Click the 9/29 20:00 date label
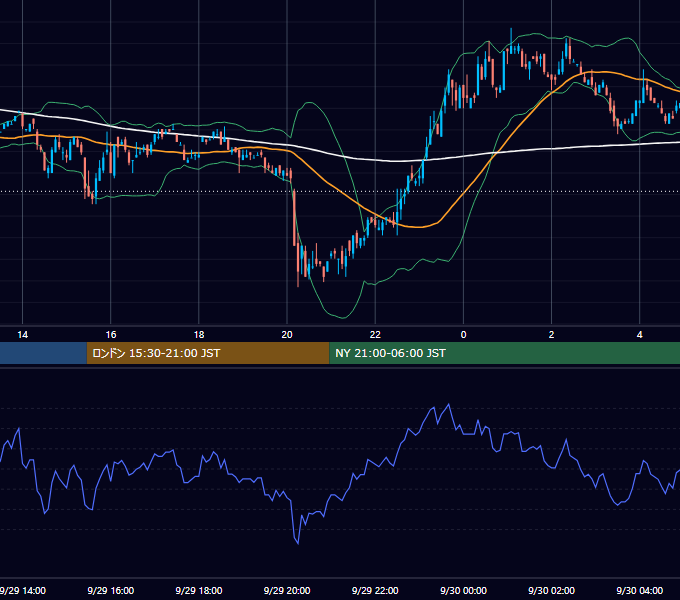This screenshot has width=680, height=600. [287, 590]
